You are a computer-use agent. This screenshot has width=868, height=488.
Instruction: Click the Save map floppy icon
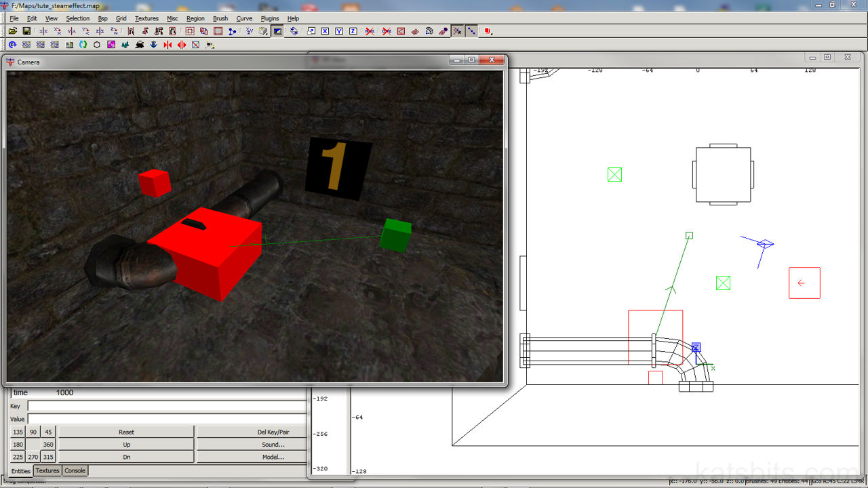click(x=26, y=31)
